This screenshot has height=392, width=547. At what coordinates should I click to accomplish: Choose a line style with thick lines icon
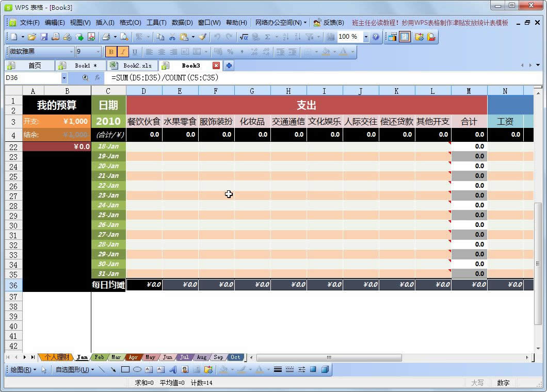[x=278, y=369]
